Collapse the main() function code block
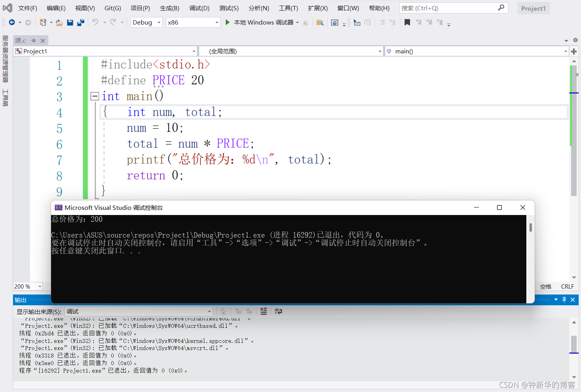 (x=95, y=96)
